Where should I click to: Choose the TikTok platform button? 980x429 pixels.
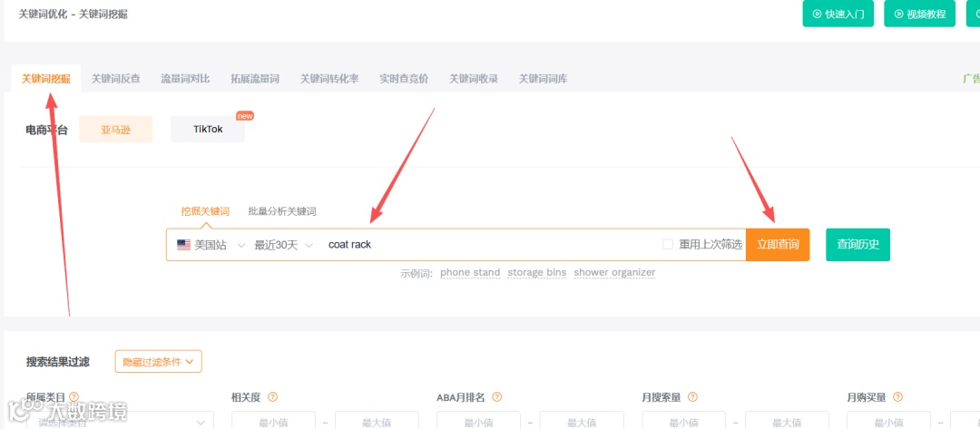pyautogui.click(x=208, y=130)
